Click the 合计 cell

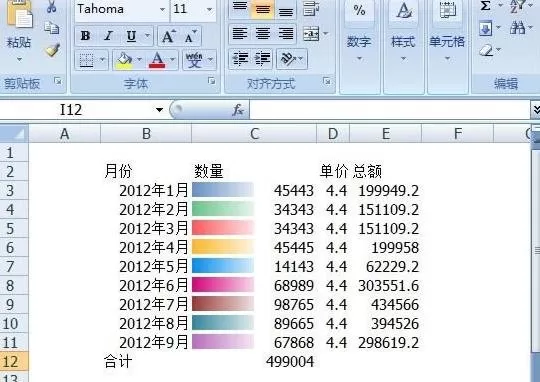tap(146, 361)
